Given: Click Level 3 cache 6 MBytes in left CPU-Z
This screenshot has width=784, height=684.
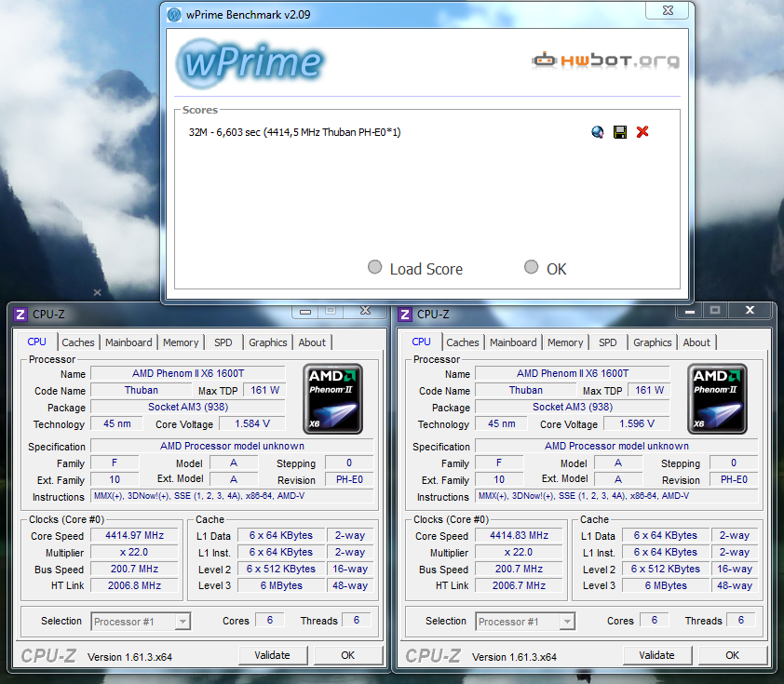Looking at the screenshot, I should coord(281,585).
